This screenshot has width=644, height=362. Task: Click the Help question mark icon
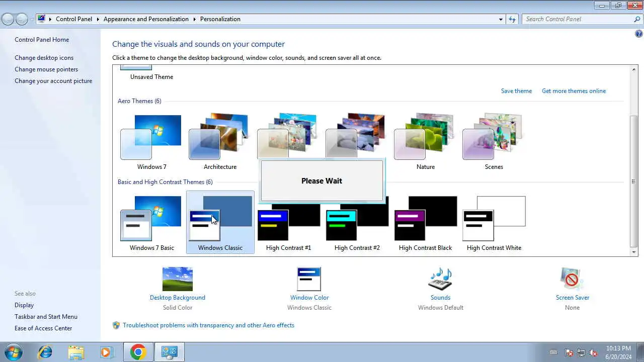click(x=638, y=34)
